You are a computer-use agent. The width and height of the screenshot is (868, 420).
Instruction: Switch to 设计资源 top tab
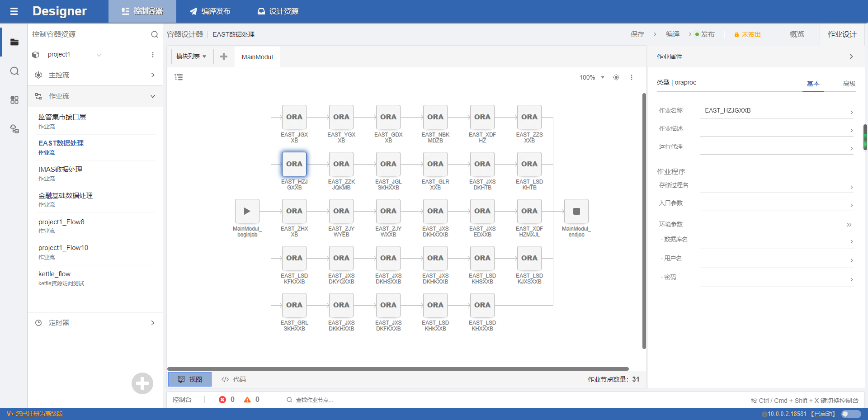point(278,11)
